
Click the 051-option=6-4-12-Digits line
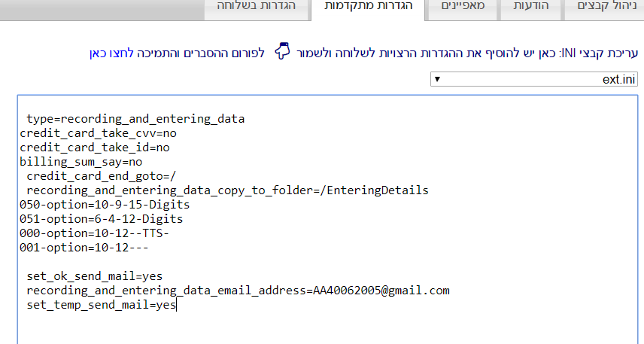pyautogui.click(x=102, y=219)
